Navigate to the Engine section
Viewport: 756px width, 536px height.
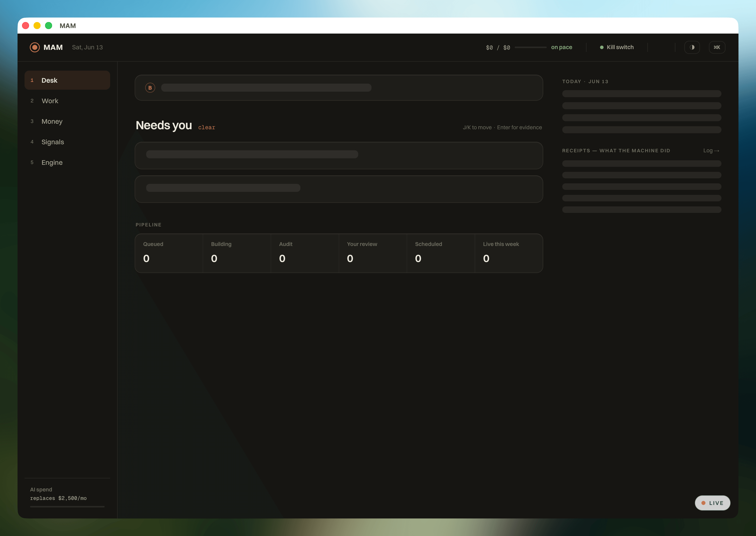coord(67,162)
